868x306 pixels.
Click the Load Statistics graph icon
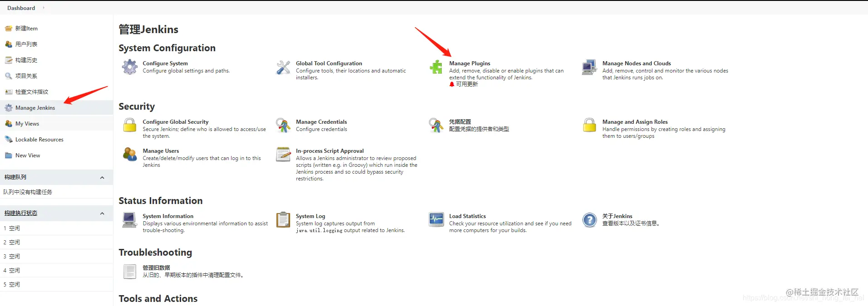[x=436, y=220]
